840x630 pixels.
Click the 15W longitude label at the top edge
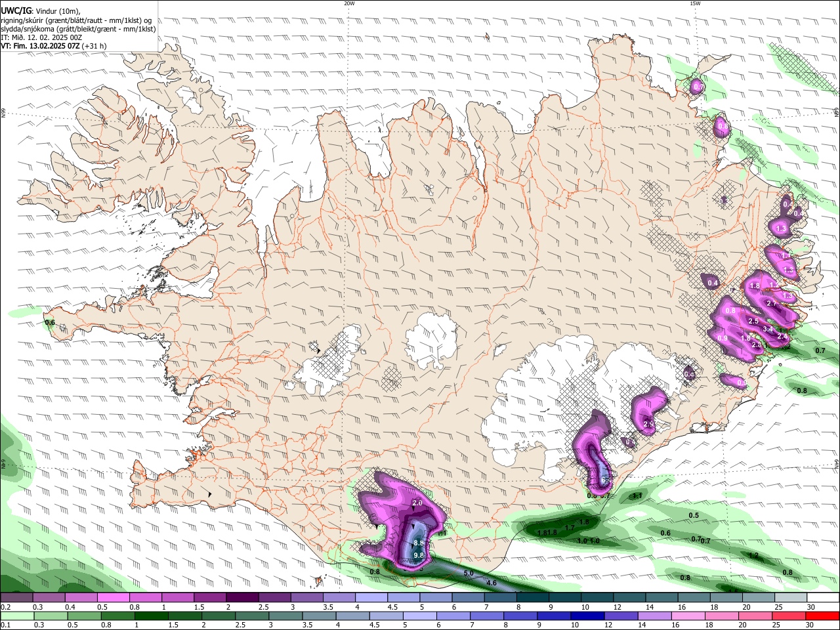click(695, 3)
